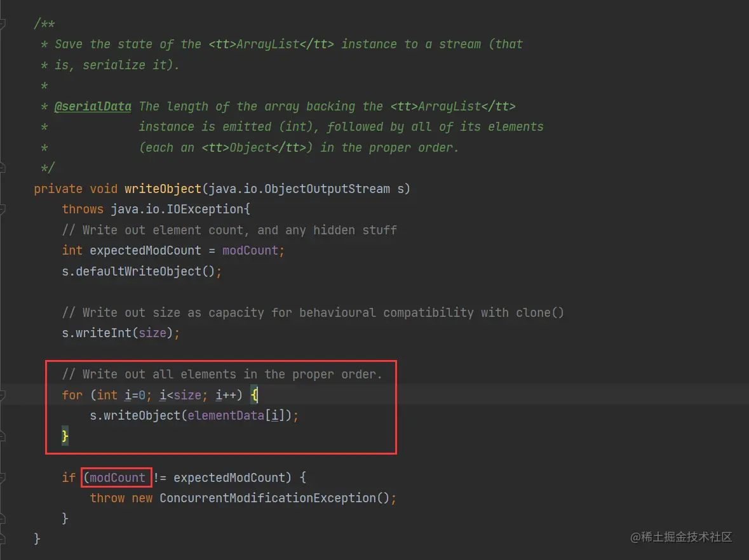Click the throws keyword
Viewport: 749px width, 560px height.
[83, 209]
